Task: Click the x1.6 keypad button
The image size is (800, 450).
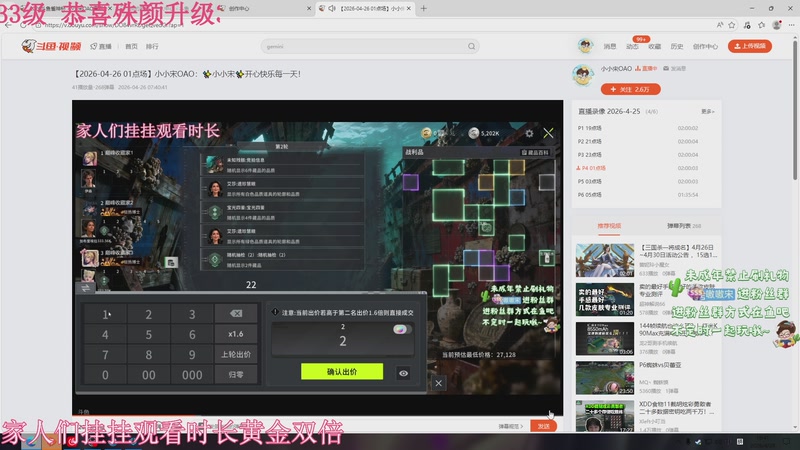Action: click(236, 334)
